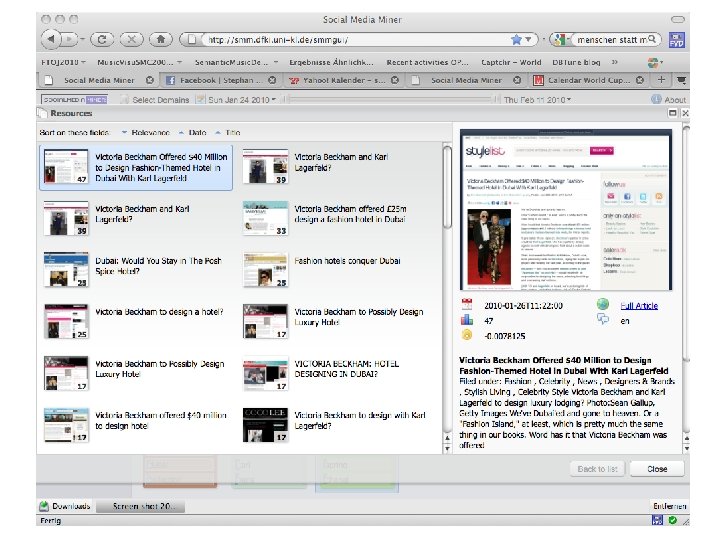Image resolution: width=720 pixels, height=540 pixels.
Task: Click the globe icon beside Full Article
Action: coord(602,304)
